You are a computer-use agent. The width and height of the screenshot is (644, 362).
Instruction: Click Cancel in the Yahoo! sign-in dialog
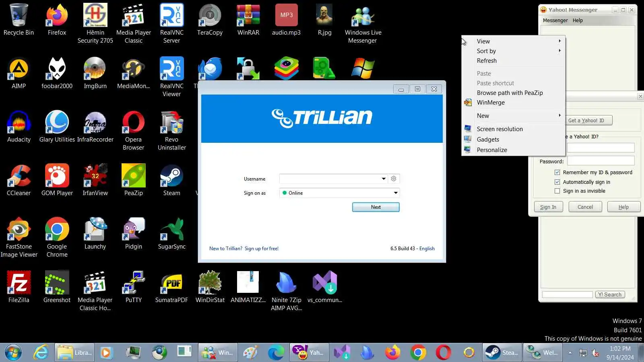point(585,207)
